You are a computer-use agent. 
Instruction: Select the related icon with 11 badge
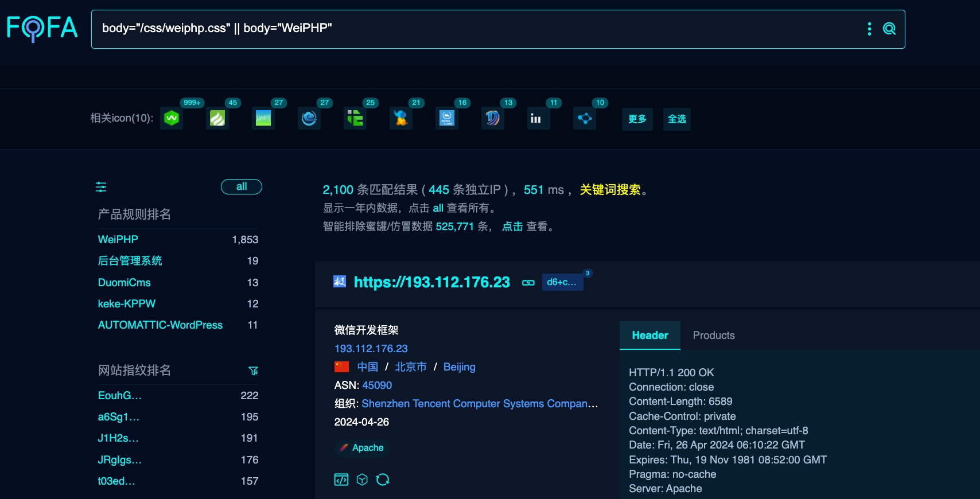539,119
